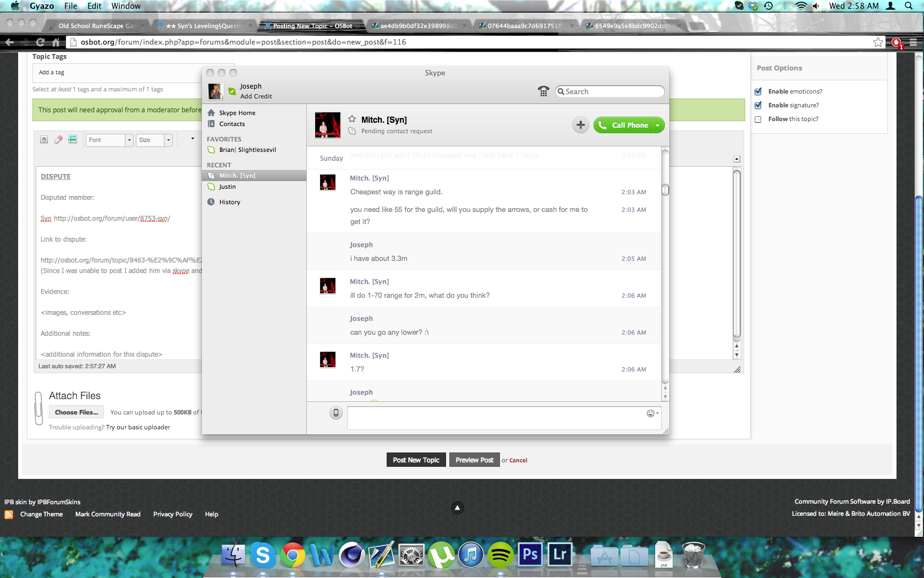Viewport: 924px width, 578px height.
Task: Switch to Old School RuneScape tab
Action: pos(97,26)
